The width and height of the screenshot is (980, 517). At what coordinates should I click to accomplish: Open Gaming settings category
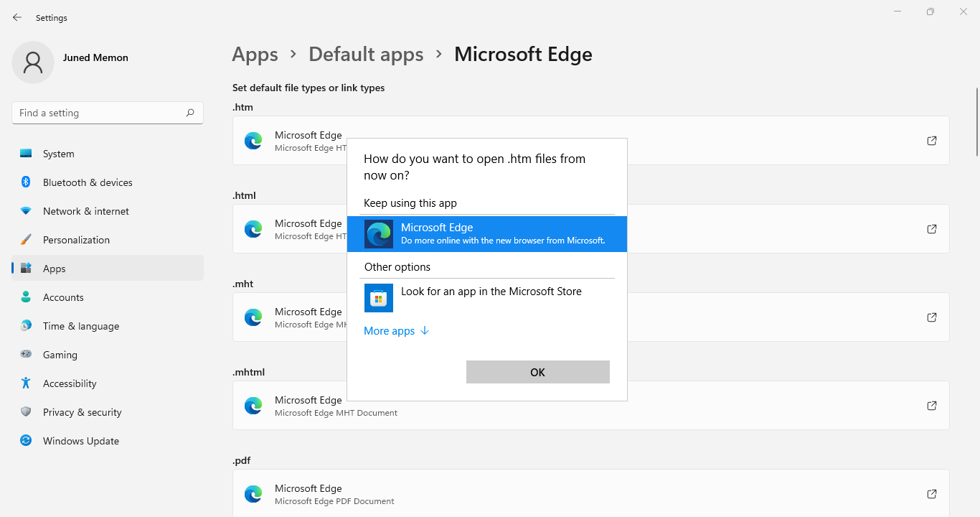click(108, 355)
